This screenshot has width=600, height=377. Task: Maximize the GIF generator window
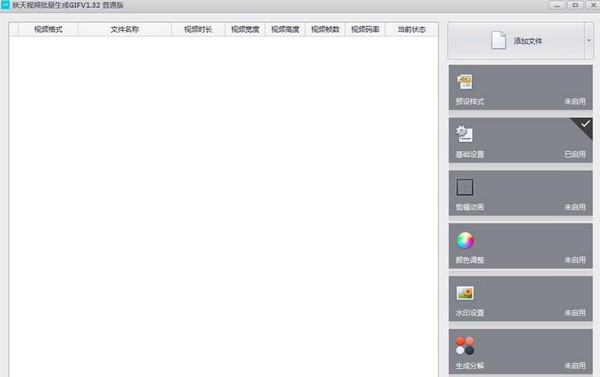[575, 5]
